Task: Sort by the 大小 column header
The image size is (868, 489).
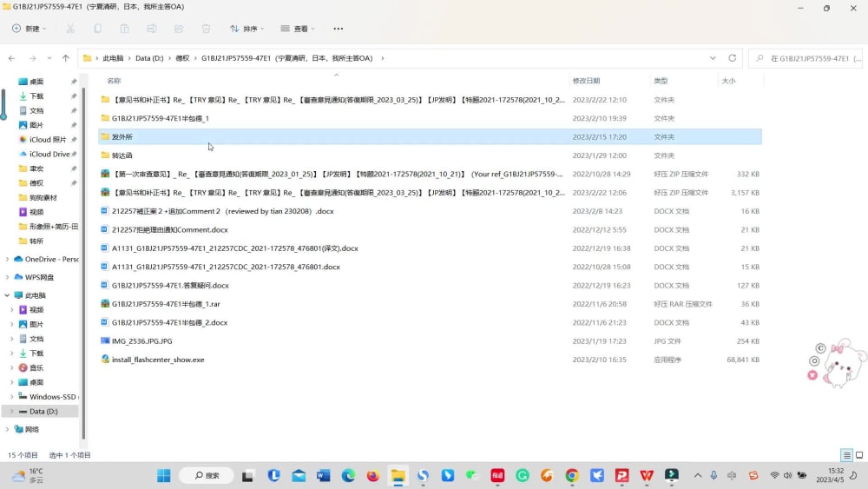Action: point(728,81)
